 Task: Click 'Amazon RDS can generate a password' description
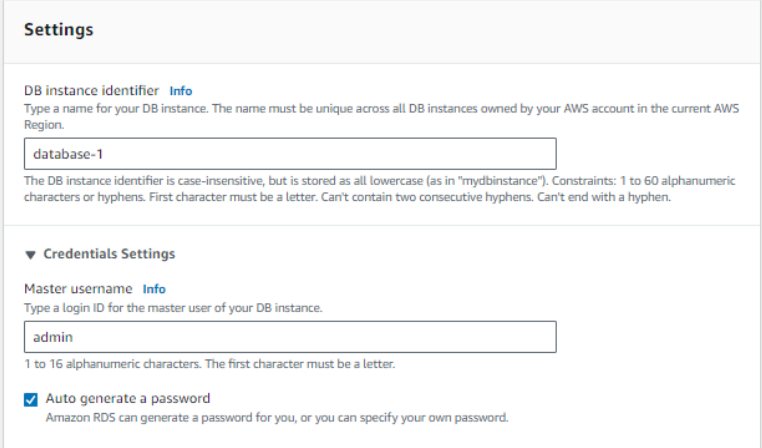tap(278, 416)
